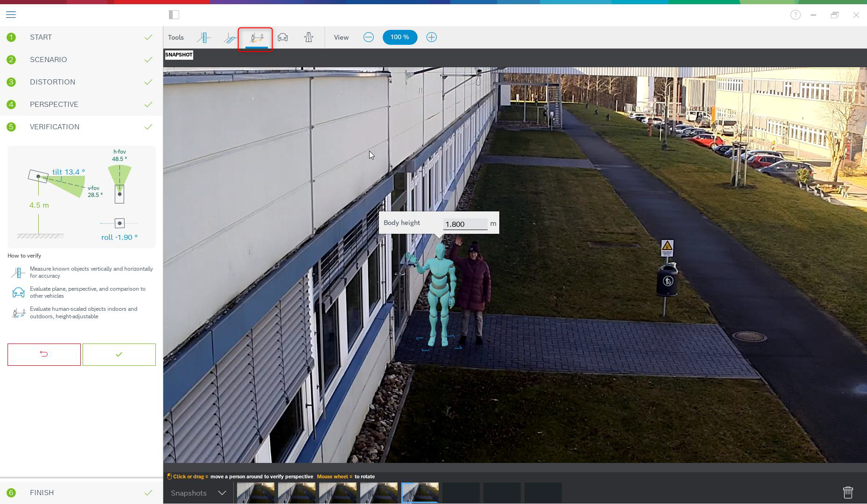Click the camera height 4.5 m value
The image size is (867, 504).
(39, 205)
